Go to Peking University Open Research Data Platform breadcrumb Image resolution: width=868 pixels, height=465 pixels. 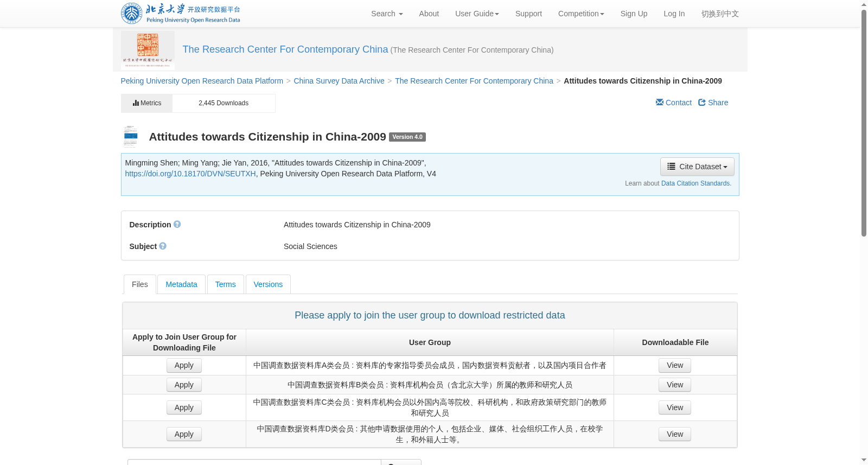coord(202,81)
